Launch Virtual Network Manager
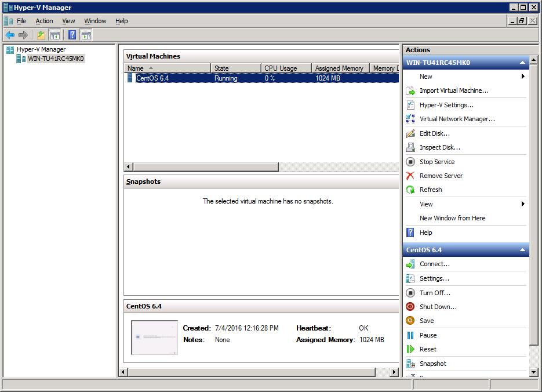Image resolution: width=542 pixels, height=392 pixels. coord(456,119)
